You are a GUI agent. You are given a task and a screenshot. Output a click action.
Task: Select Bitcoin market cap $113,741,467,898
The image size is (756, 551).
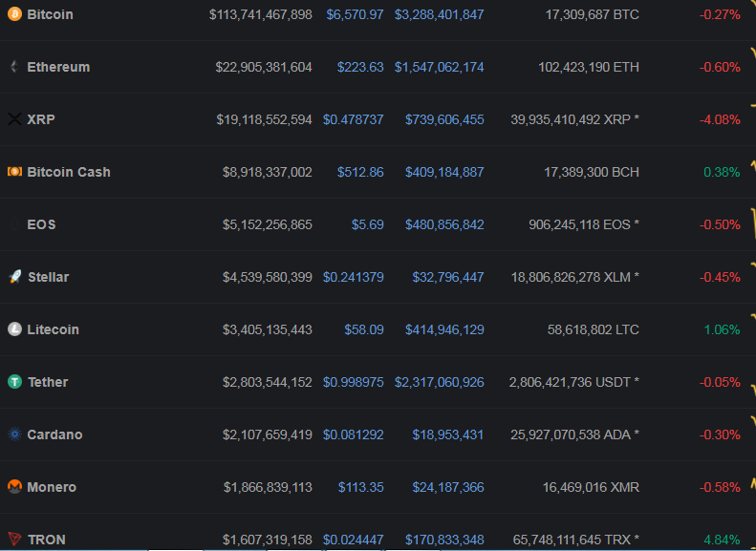click(x=261, y=14)
